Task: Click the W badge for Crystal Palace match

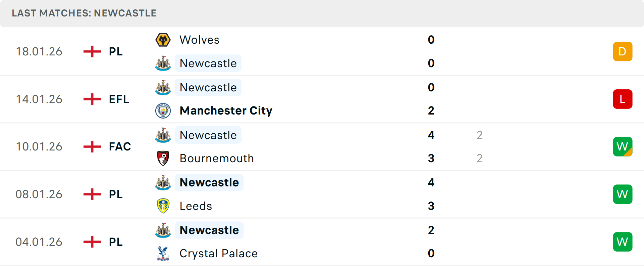Action: point(623,242)
